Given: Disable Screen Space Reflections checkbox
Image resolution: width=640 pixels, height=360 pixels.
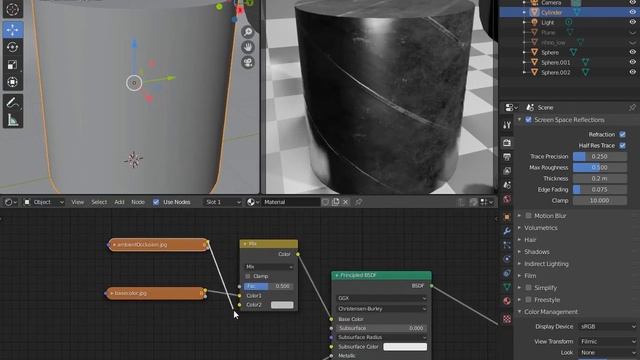Looking at the screenshot, I should [x=529, y=120].
